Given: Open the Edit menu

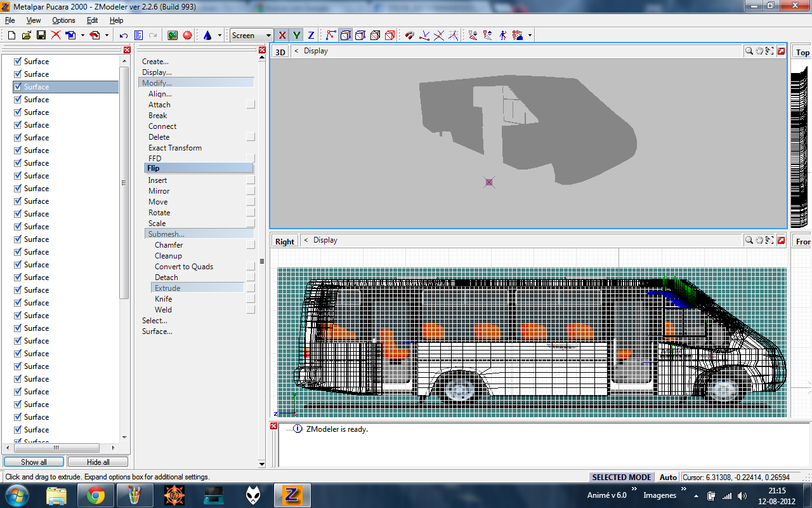Looking at the screenshot, I should coord(93,20).
